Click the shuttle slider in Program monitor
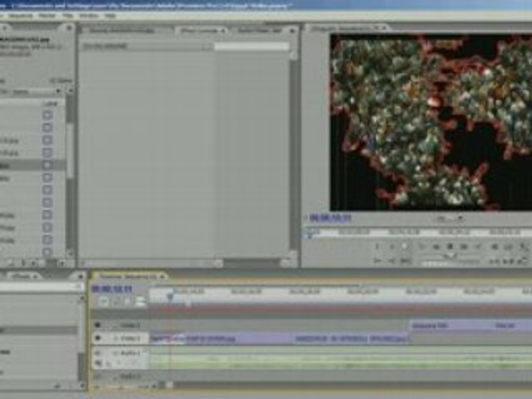Image resolution: width=532 pixels, height=399 pixels. pyautogui.click(x=450, y=255)
